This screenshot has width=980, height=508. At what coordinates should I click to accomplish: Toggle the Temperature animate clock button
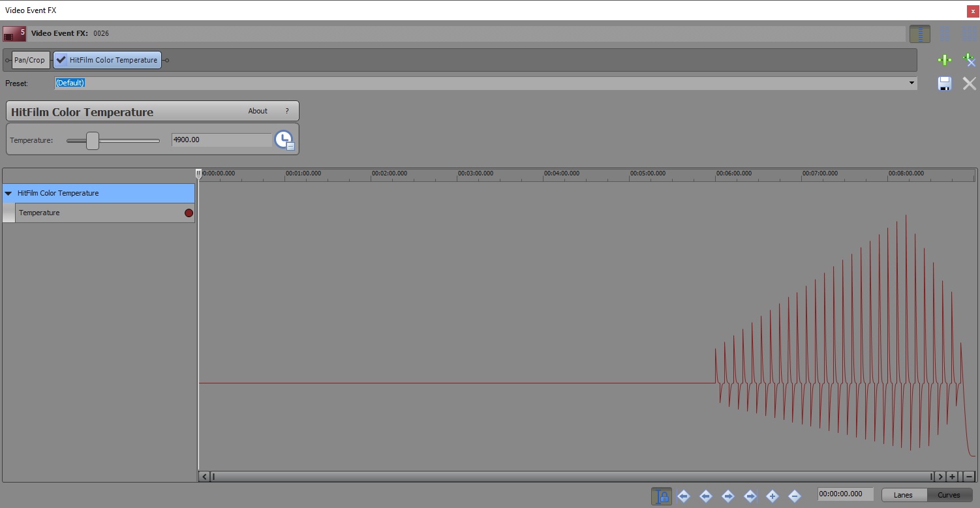click(284, 140)
